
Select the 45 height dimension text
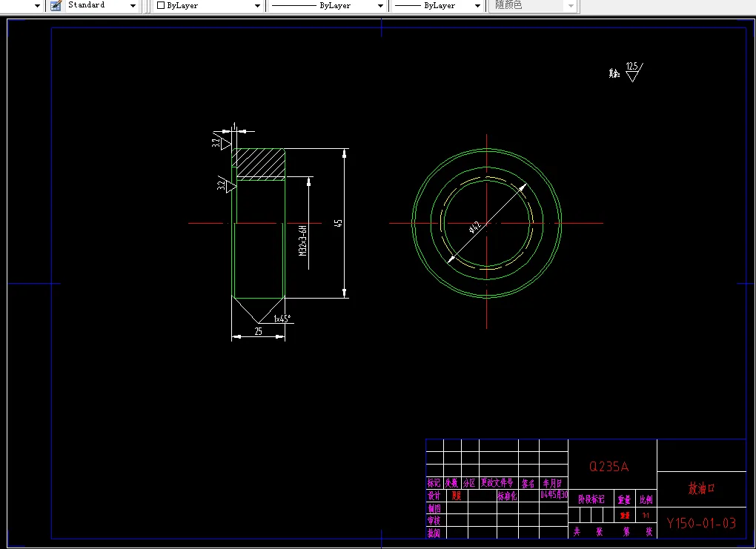339,223
